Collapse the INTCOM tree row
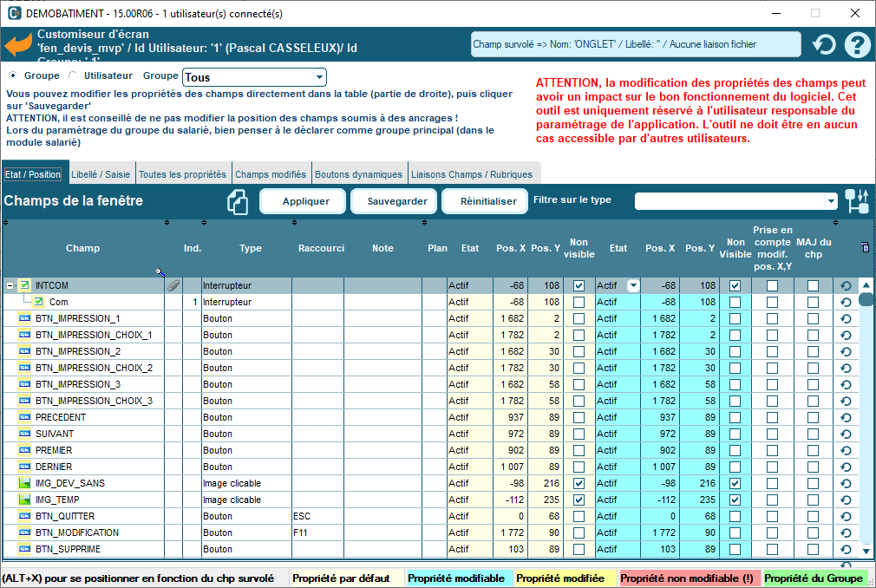This screenshot has width=876, height=588. (9, 285)
